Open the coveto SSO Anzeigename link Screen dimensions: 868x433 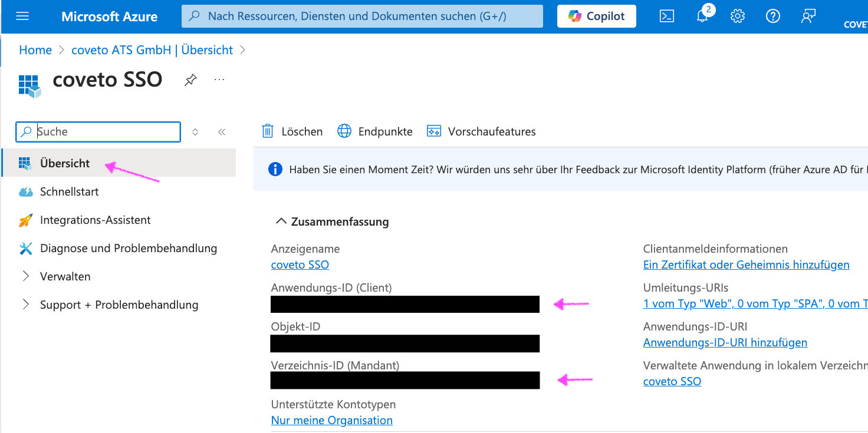pos(300,265)
